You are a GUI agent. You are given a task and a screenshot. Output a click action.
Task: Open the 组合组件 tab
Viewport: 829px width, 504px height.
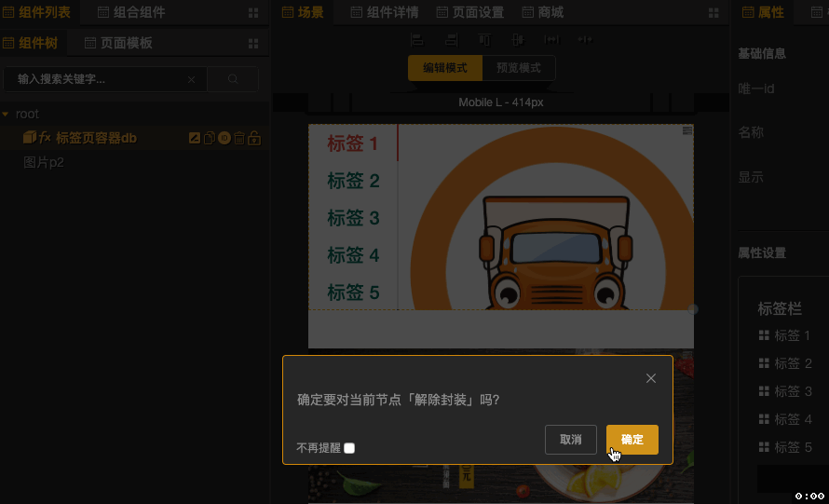[x=131, y=12]
